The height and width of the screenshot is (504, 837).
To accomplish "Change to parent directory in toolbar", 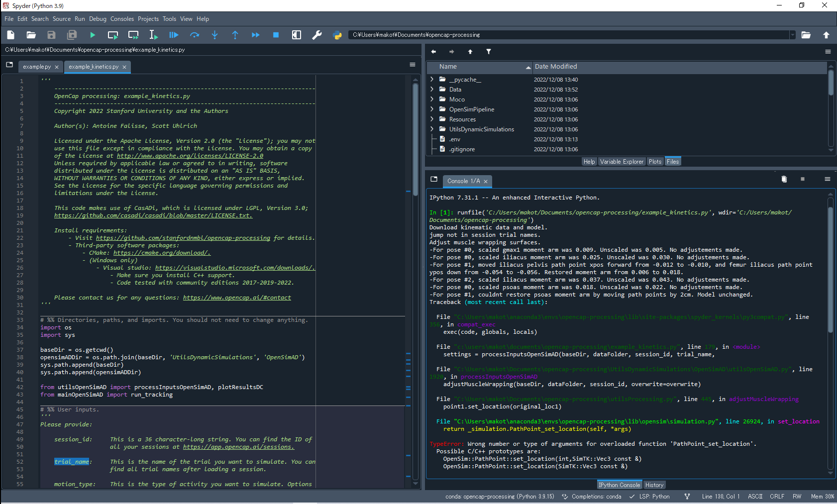I will [826, 35].
